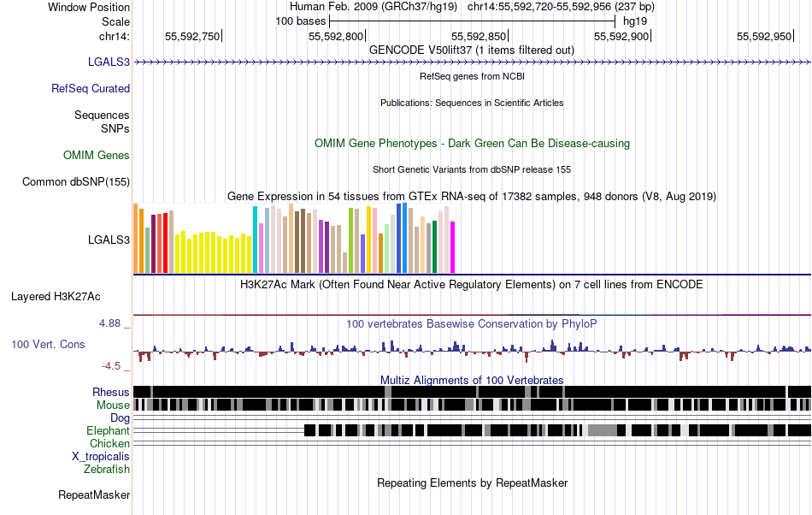Click the 55,592,850 ruler position
Image resolution: width=812 pixels, height=515 pixels.
(x=479, y=36)
